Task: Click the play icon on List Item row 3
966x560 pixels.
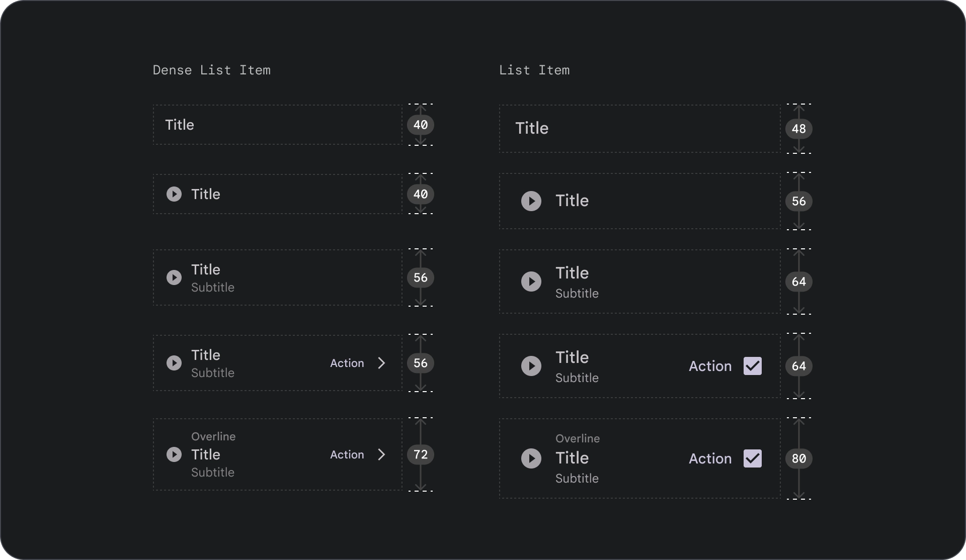Action: point(532,282)
